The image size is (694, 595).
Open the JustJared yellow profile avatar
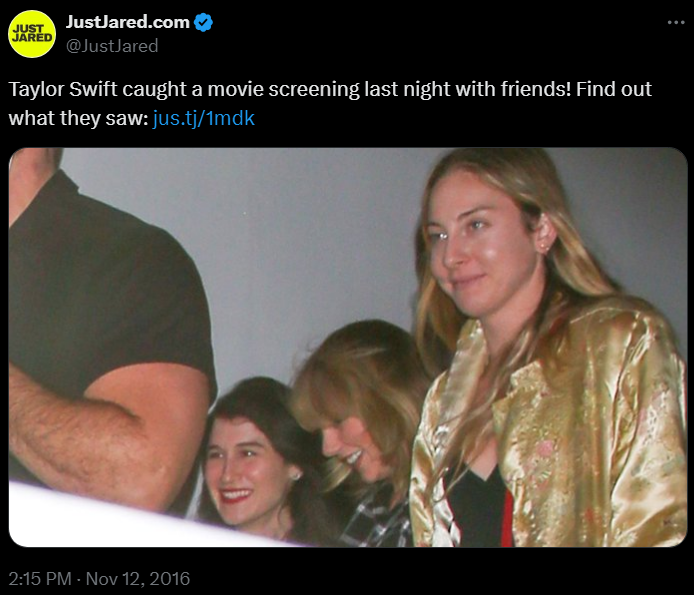32,33
